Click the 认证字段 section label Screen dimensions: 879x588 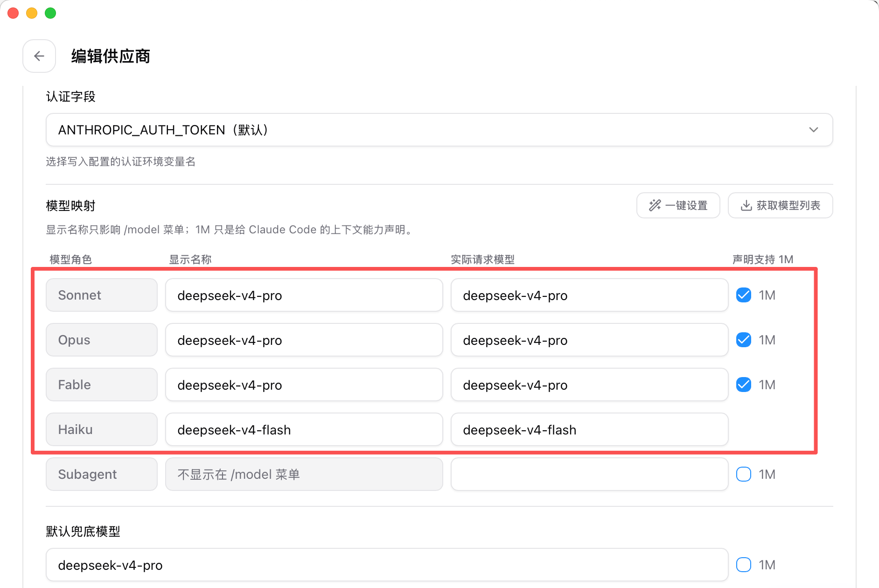70,97
